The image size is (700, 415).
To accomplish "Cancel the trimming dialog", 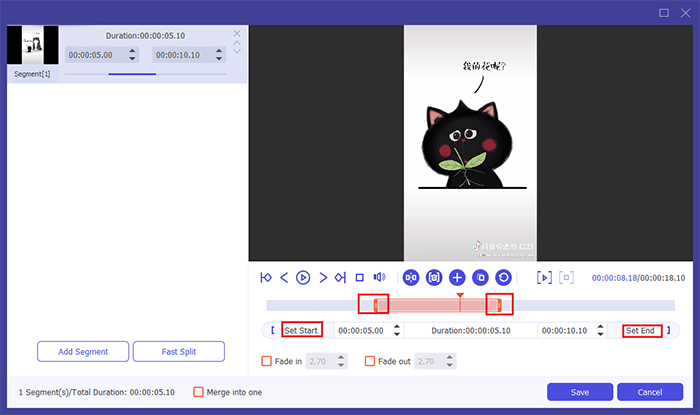I will click(650, 392).
